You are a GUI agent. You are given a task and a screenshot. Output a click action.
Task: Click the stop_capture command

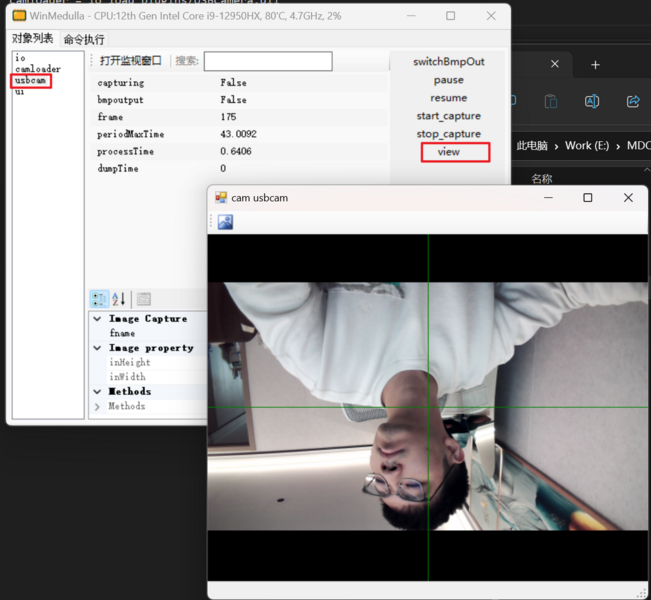point(448,134)
